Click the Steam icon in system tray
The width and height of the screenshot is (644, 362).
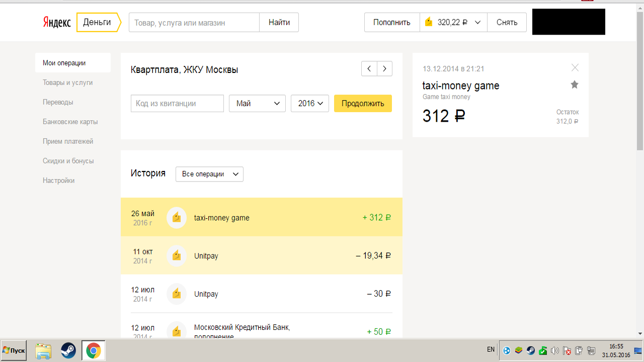pos(531,350)
